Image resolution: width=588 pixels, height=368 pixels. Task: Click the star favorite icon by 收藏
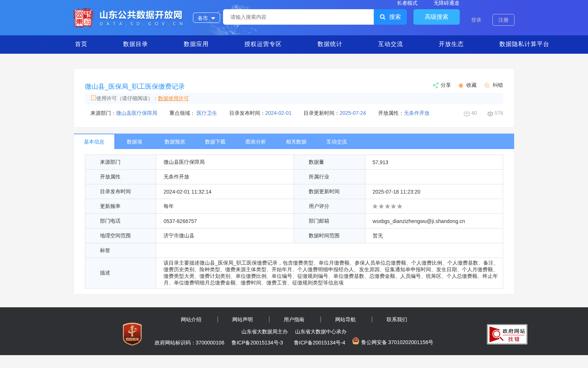tap(461, 85)
